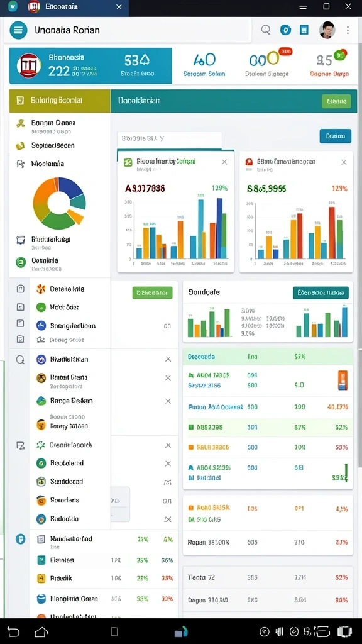
Task: Tap the Android back button
Action: tap(14, 631)
